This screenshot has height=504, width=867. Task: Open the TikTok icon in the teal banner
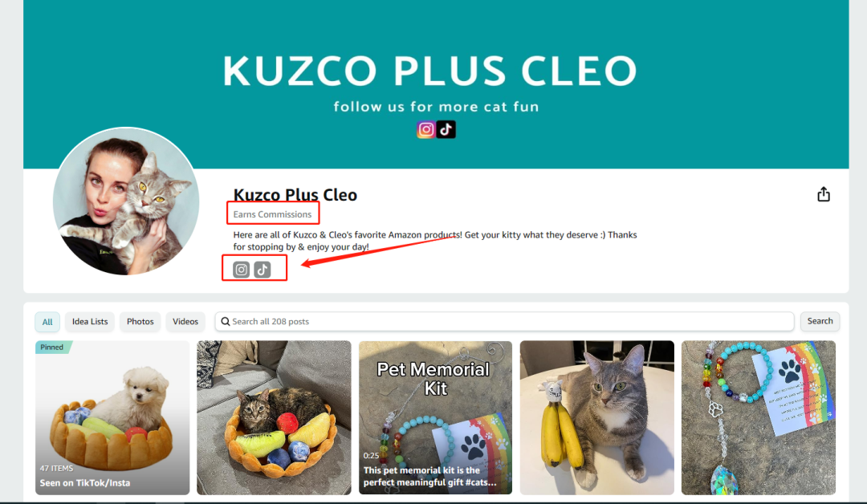click(446, 130)
